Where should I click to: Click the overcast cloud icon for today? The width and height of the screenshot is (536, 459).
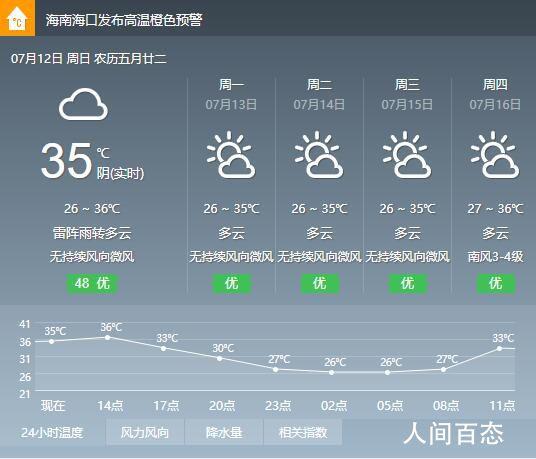pos(83,104)
